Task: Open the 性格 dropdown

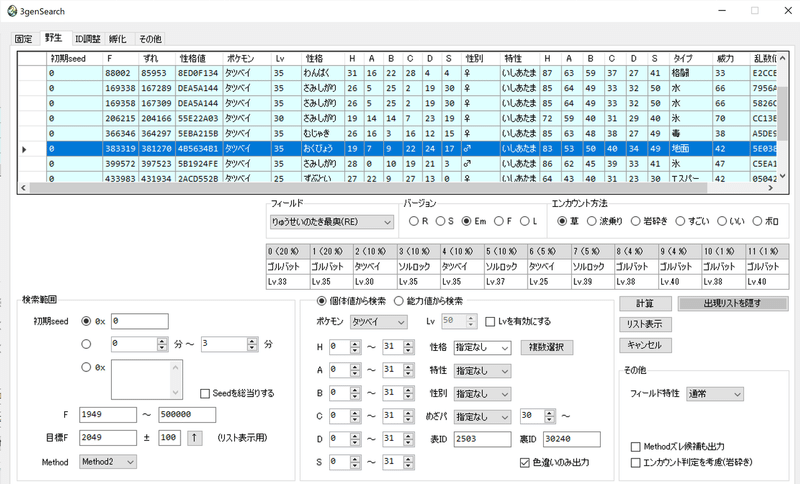Action: 482,347
